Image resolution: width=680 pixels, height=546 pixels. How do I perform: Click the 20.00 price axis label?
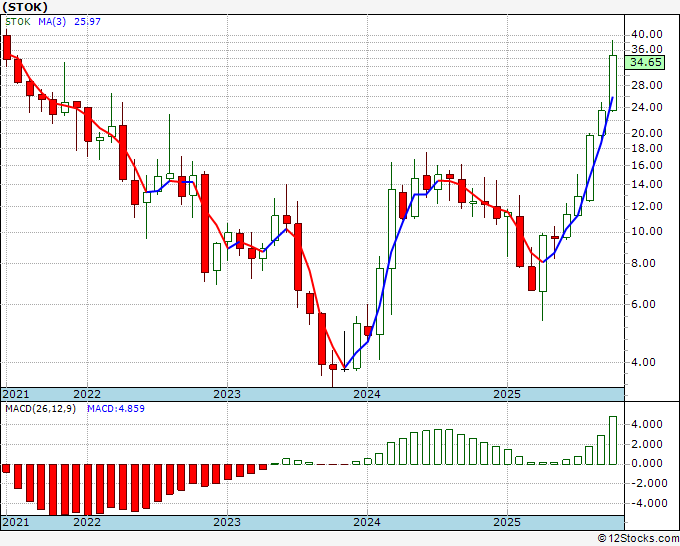coord(647,134)
